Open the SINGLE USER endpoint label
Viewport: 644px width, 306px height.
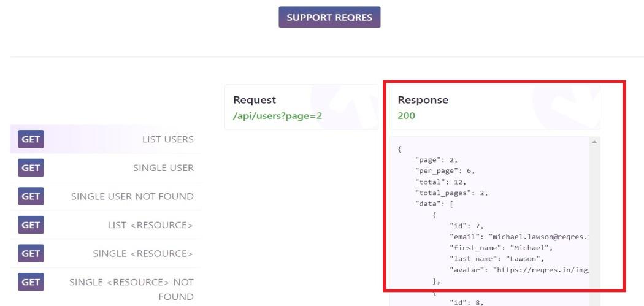click(163, 168)
